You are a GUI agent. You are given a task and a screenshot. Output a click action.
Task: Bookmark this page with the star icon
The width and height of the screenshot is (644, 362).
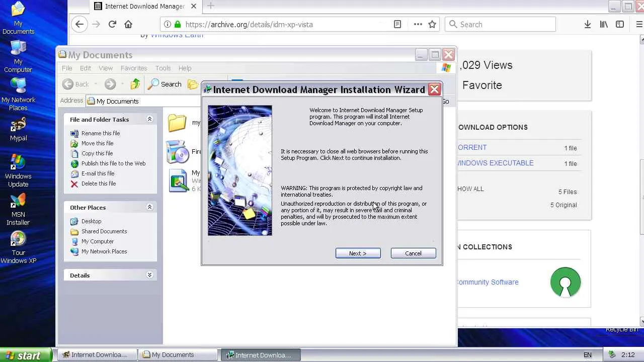pos(432,24)
